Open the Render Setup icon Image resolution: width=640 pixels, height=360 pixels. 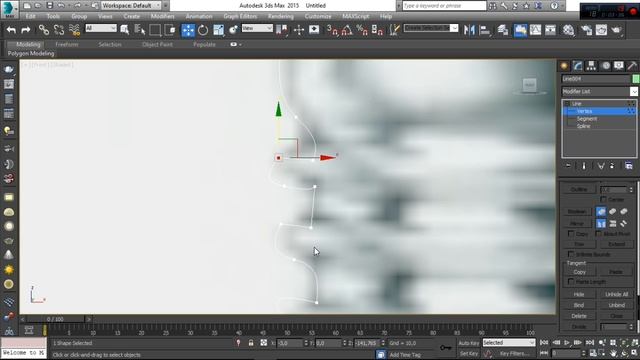click(587, 30)
